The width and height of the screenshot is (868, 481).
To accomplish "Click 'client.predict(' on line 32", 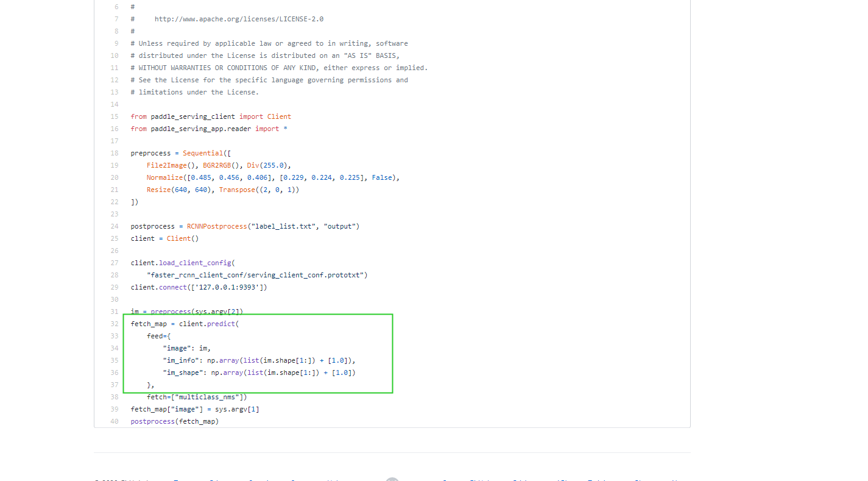I will tap(209, 324).
